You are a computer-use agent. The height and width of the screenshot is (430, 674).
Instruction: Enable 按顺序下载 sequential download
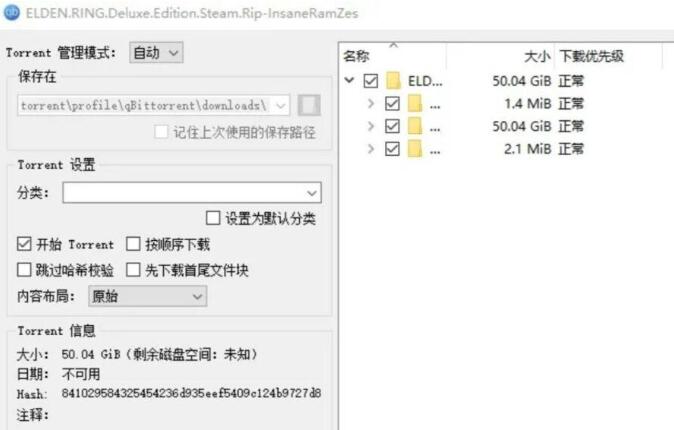pos(133,244)
